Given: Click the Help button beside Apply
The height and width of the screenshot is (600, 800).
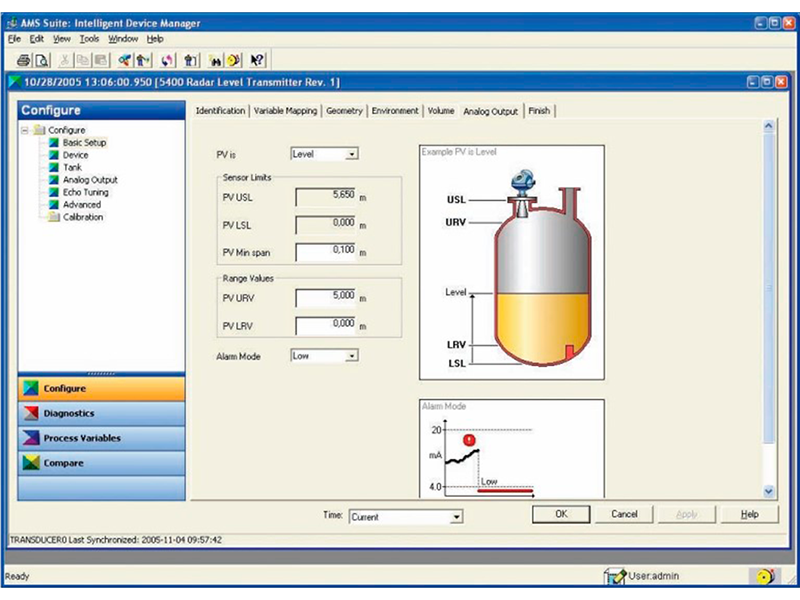Looking at the screenshot, I should (x=749, y=514).
